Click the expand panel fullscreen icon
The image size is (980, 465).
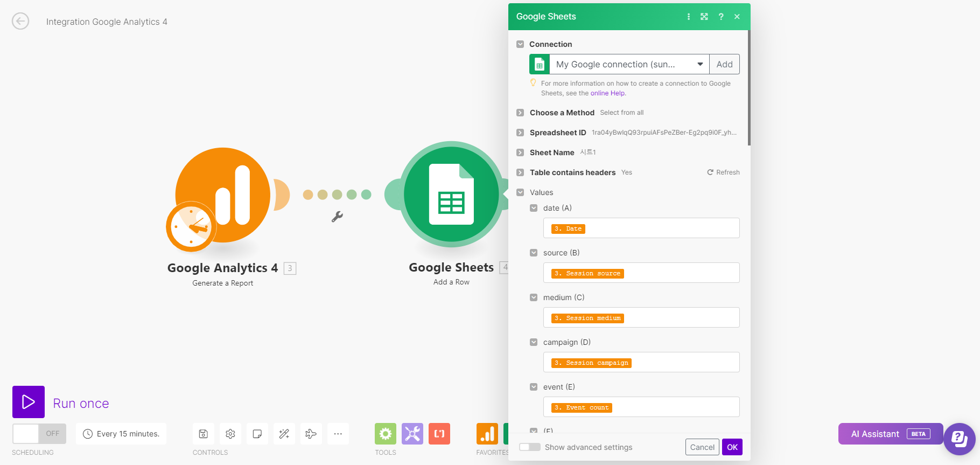point(704,17)
